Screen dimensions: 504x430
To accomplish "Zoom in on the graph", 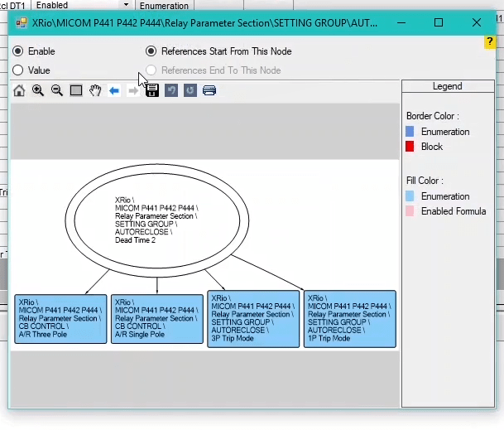I will point(38,90).
